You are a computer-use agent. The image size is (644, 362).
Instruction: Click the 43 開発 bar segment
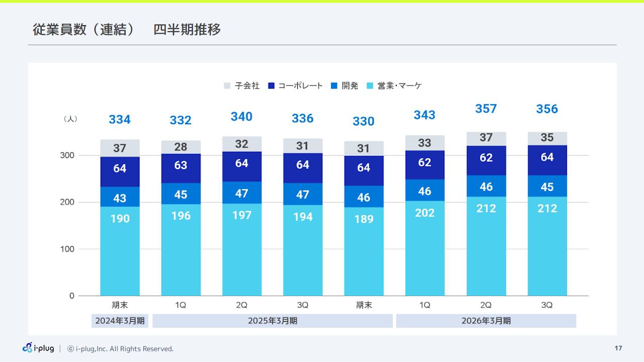coord(120,197)
